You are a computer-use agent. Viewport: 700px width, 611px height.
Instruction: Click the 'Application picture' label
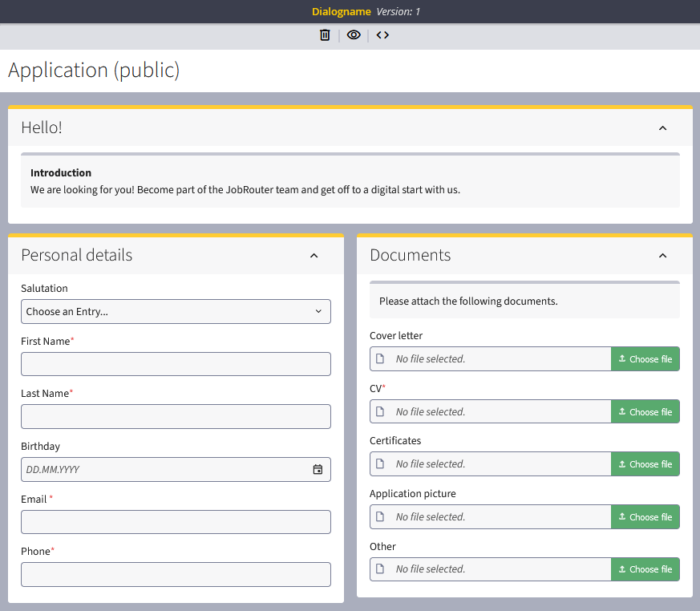[x=412, y=494]
